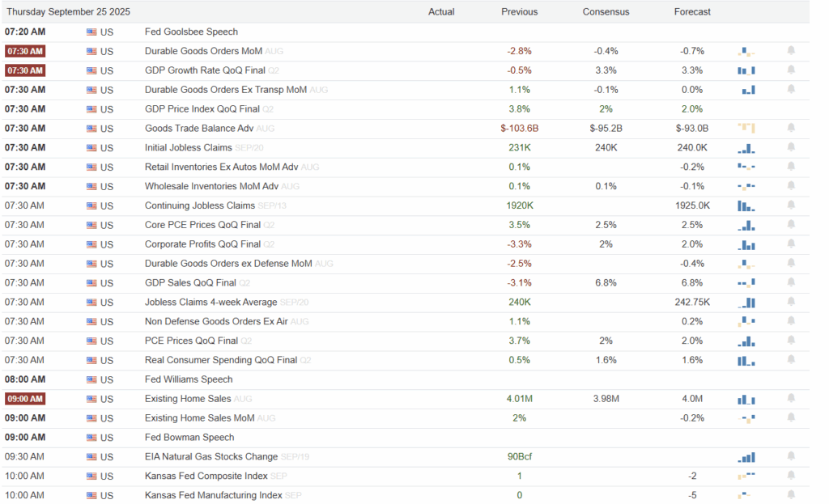Click the Thursday September 25 2025 date header
The width and height of the screenshot is (829, 504).
coord(68,12)
